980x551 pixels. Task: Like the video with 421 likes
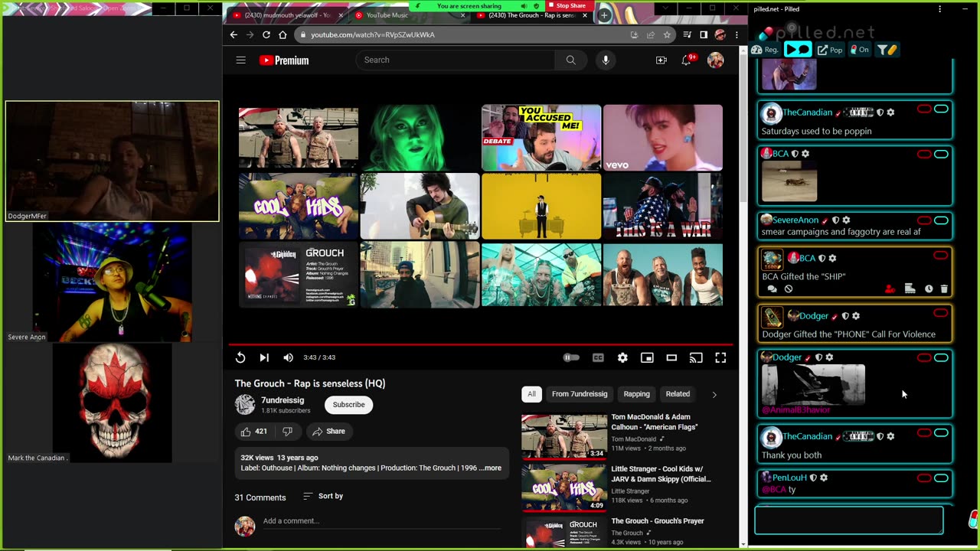(x=254, y=432)
